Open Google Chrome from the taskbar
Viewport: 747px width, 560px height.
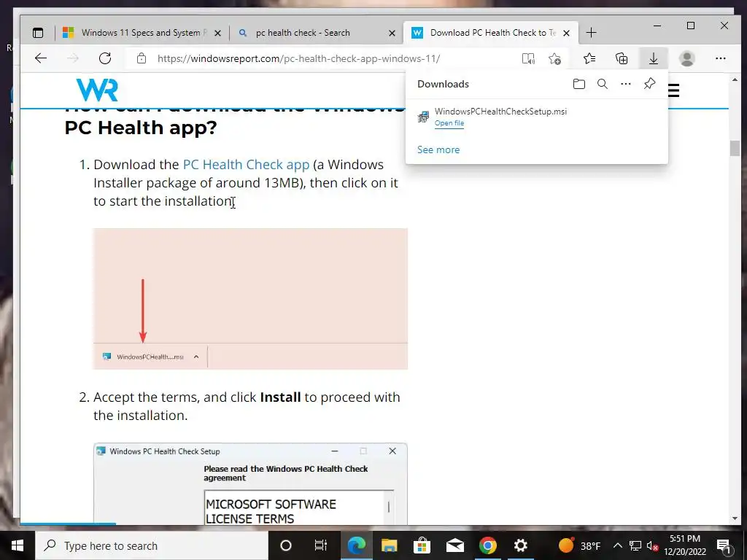tap(488, 545)
